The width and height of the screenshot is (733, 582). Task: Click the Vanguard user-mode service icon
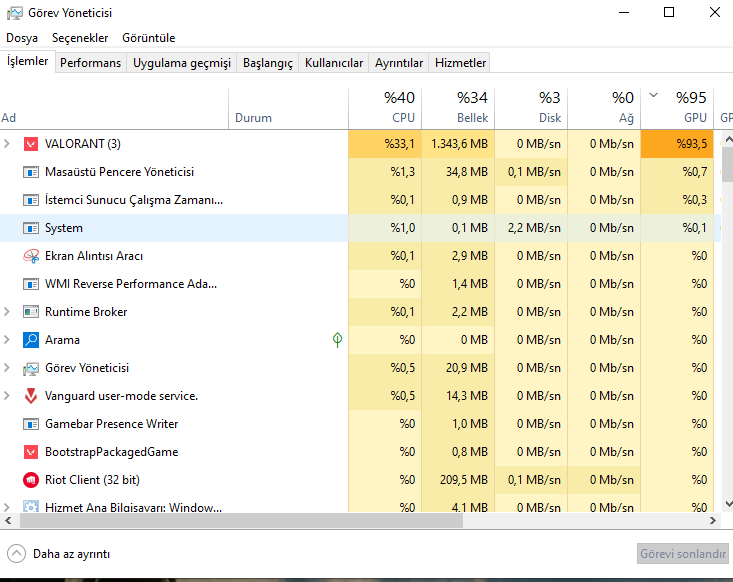pos(31,396)
